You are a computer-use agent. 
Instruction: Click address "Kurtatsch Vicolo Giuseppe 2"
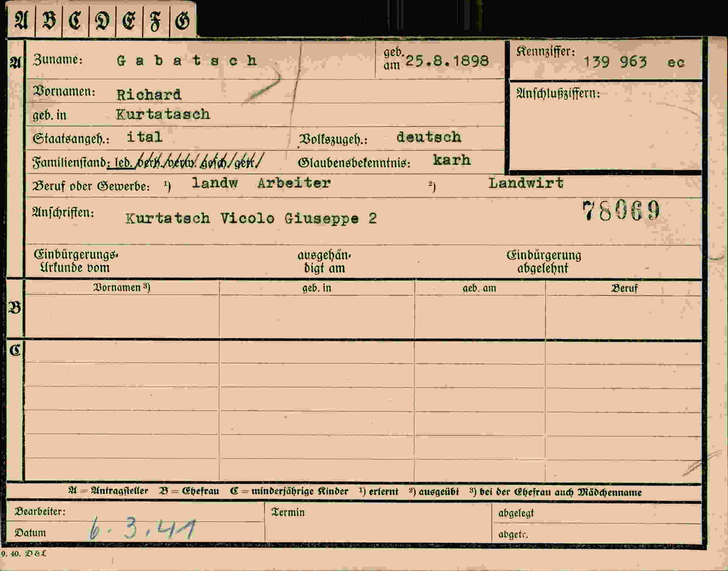pos(251,219)
